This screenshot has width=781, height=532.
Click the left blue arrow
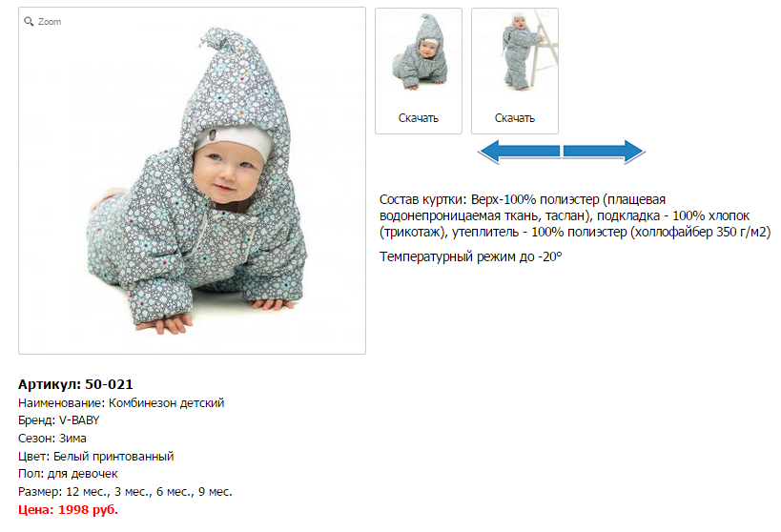click(519, 152)
